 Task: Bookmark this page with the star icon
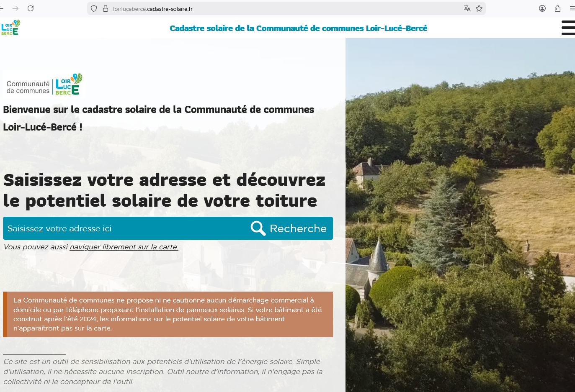tap(479, 8)
